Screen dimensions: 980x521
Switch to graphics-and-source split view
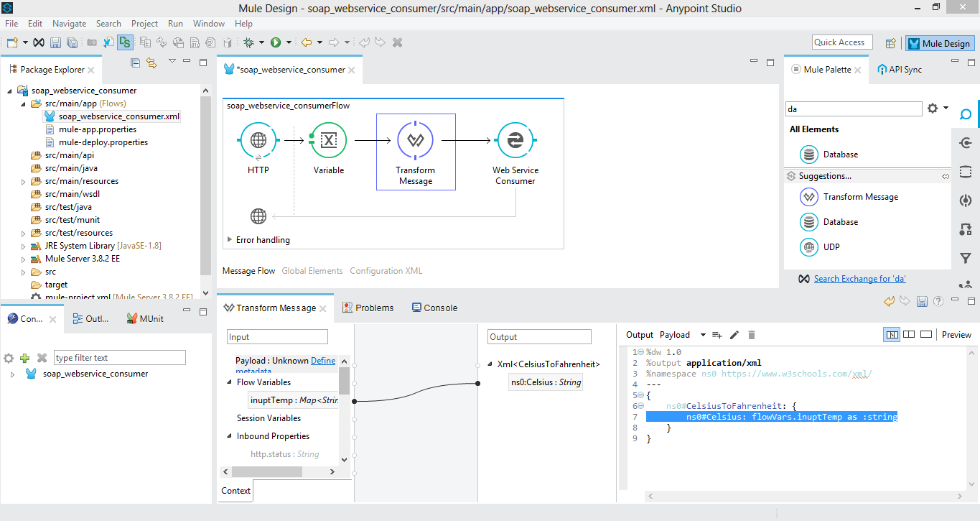[892, 335]
